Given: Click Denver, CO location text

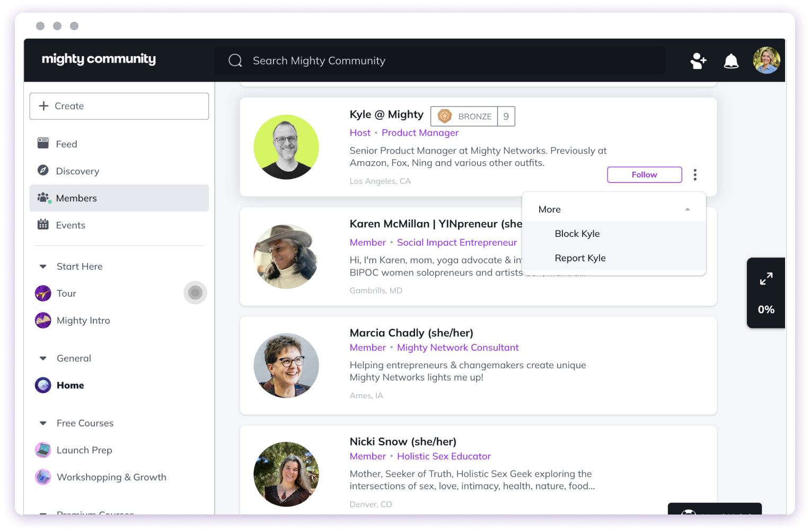Looking at the screenshot, I should click(371, 504).
